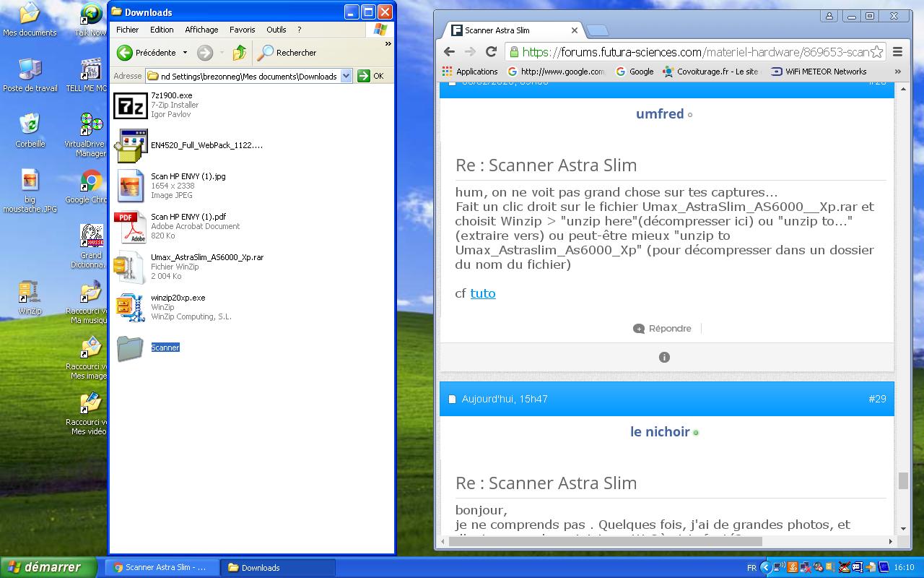924x578 pixels.
Task: Click the FR language indicator in taskbar
Action: (x=751, y=567)
